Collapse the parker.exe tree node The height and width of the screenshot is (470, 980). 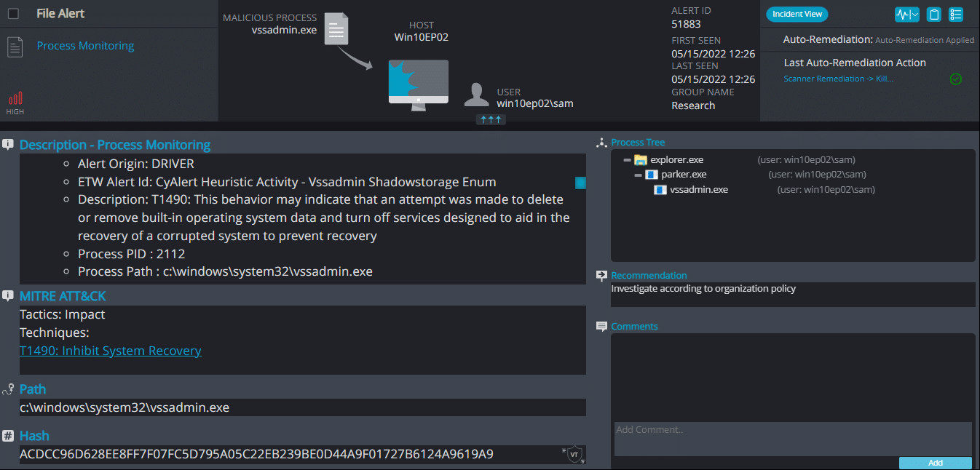[638, 175]
